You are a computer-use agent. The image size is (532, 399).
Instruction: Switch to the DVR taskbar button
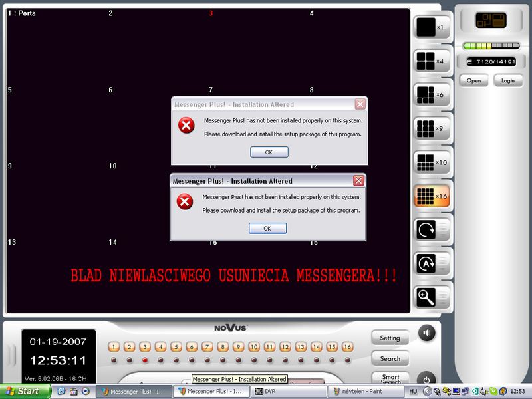click(289, 392)
